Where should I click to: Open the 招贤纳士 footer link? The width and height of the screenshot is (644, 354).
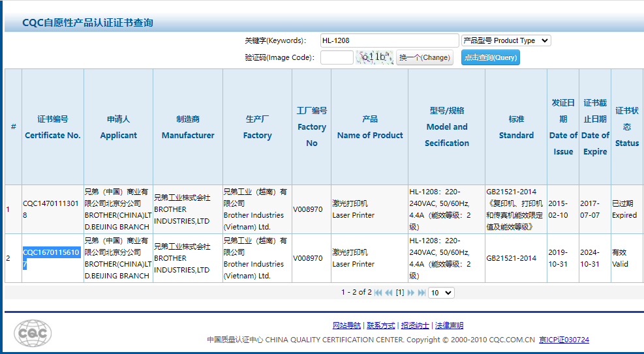click(415, 325)
